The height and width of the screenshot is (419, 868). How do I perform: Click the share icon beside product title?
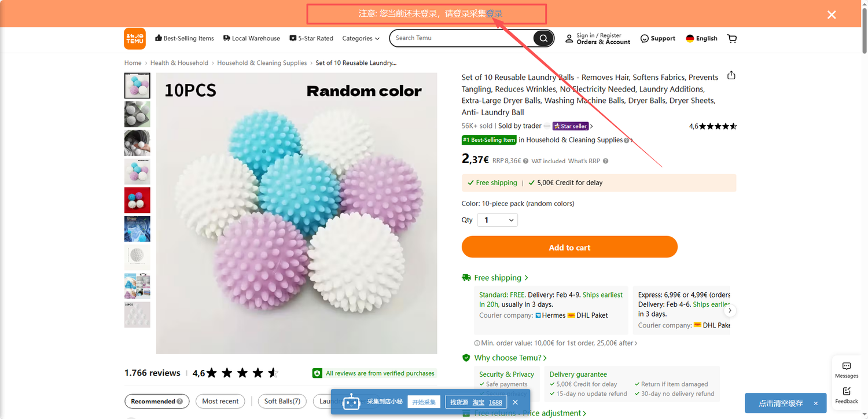click(x=731, y=76)
